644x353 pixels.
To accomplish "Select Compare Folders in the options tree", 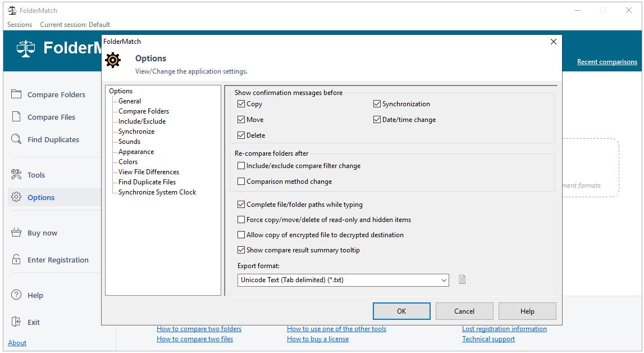I will point(144,111).
